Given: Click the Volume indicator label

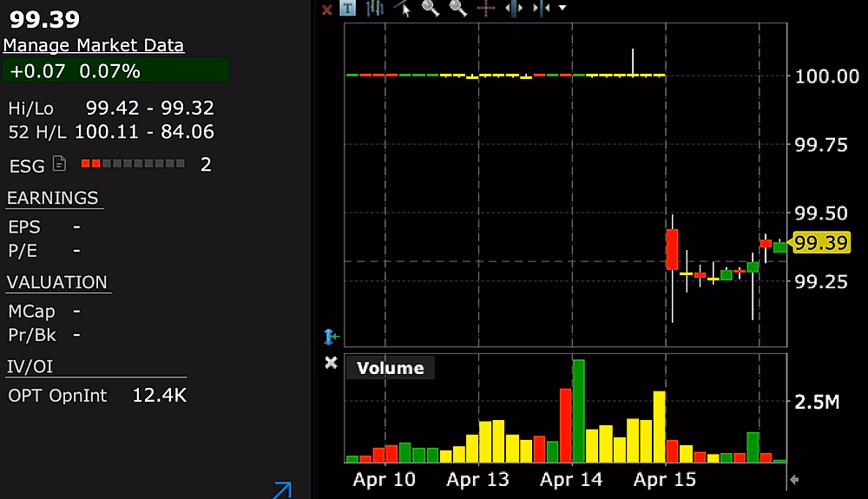Looking at the screenshot, I should [391, 368].
